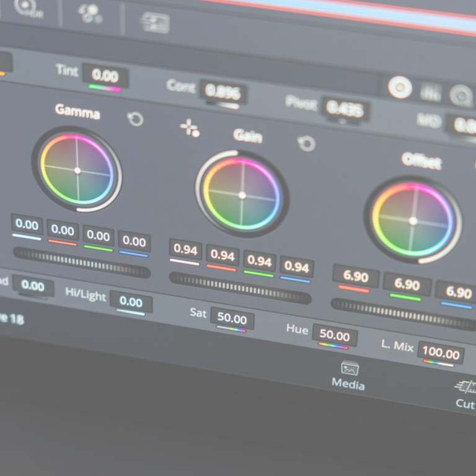Click the Sat 50.00 value field

(x=232, y=319)
